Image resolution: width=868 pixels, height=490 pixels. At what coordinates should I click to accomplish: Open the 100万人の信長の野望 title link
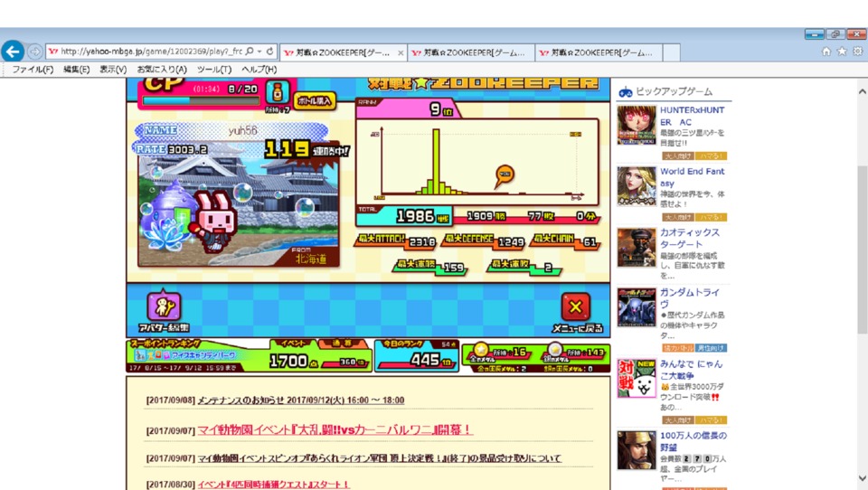pos(693,441)
